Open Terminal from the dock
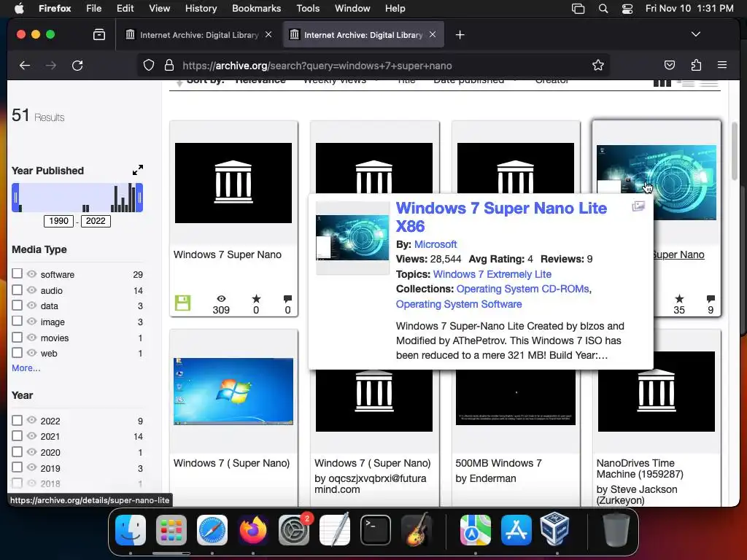Screen dimensions: 747x560 tap(376, 530)
